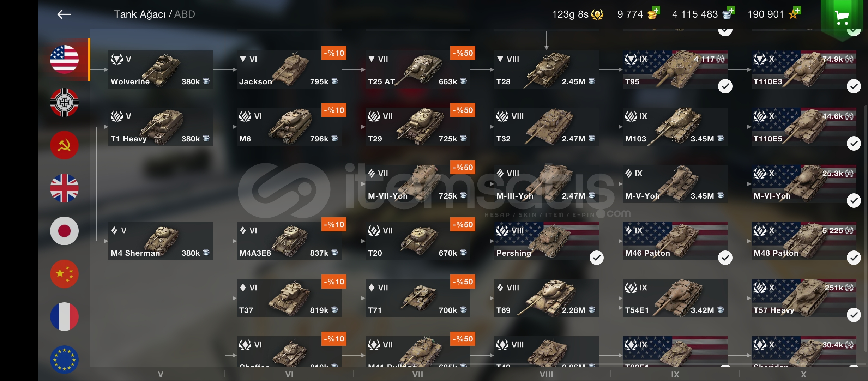Select the France nation flag
The height and width of the screenshot is (381, 868).
64,316
